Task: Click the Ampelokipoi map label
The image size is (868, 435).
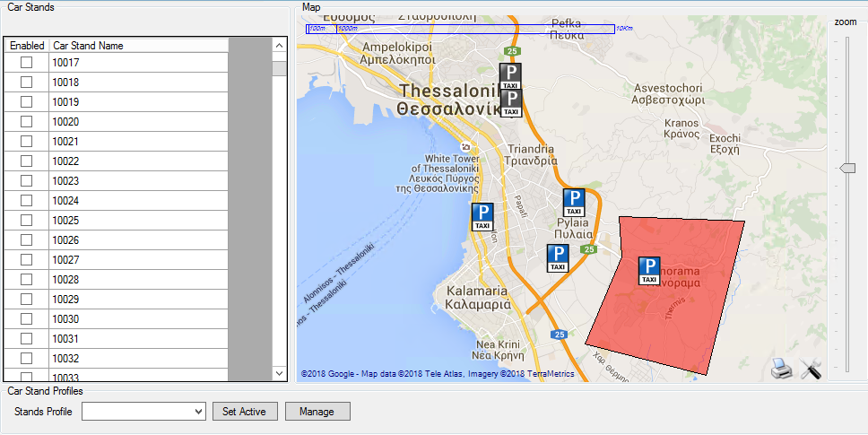Action: (x=397, y=53)
